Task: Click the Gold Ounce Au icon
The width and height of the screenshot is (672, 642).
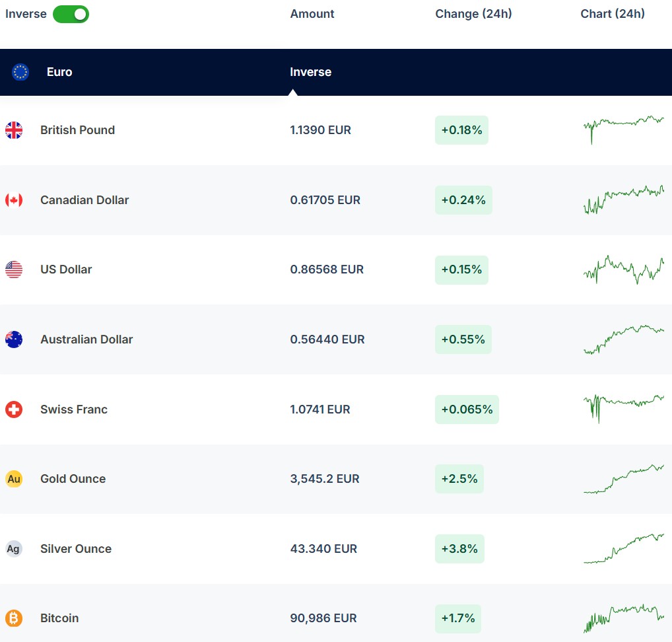Action: click(14, 479)
